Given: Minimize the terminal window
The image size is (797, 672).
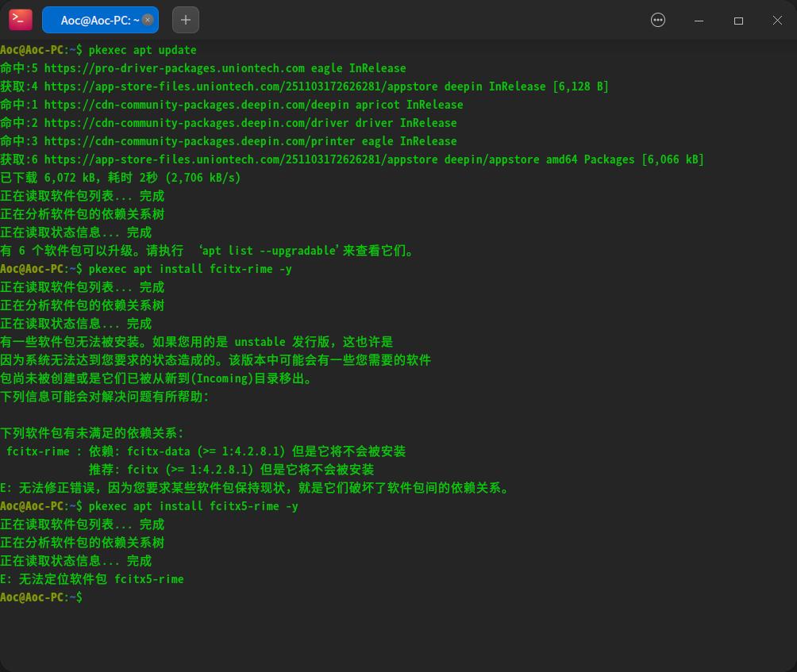Looking at the screenshot, I should (699, 21).
